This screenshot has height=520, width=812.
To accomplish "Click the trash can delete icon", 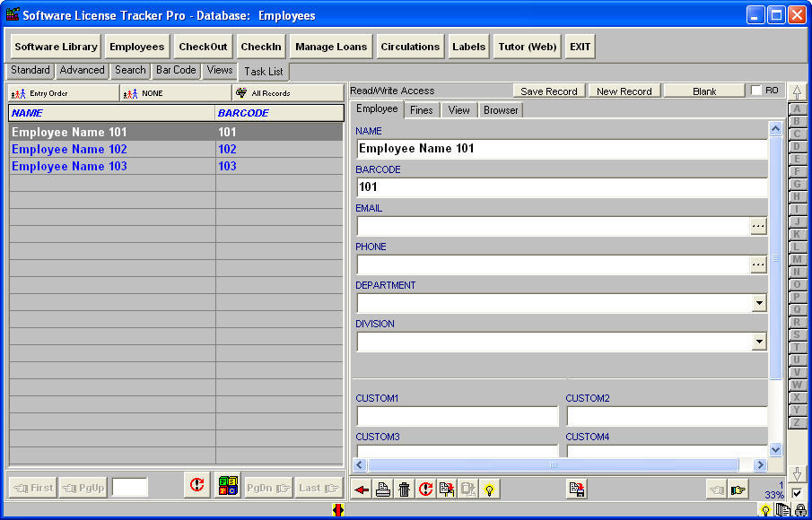I will (405, 489).
